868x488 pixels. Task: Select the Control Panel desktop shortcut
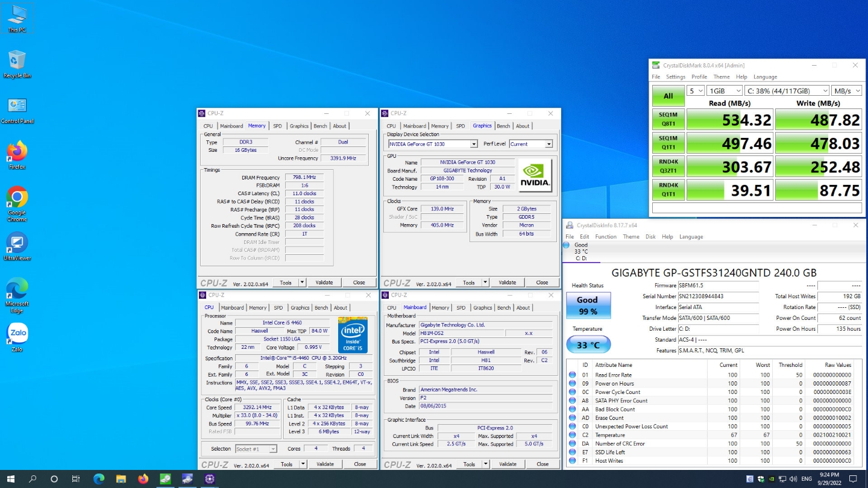pyautogui.click(x=17, y=110)
